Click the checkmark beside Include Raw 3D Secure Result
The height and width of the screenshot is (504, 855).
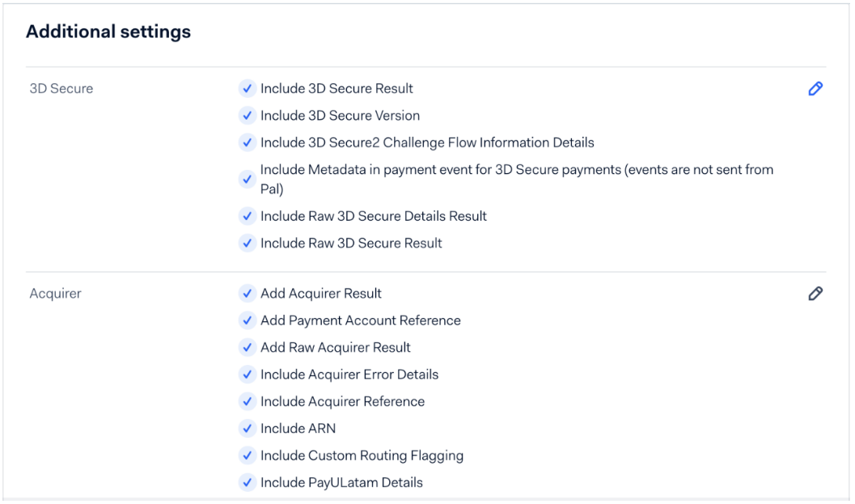[x=247, y=243]
